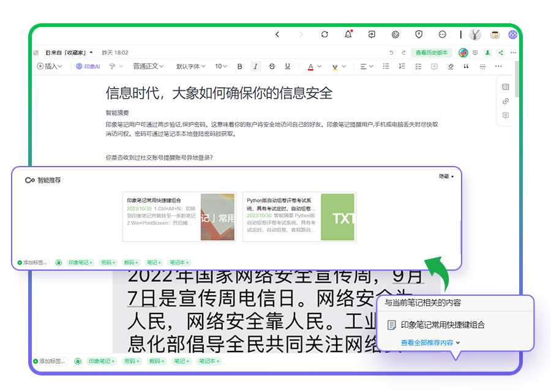Click the green add-collaborator person icon
The image size is (551, 392).
coord(487,53)
